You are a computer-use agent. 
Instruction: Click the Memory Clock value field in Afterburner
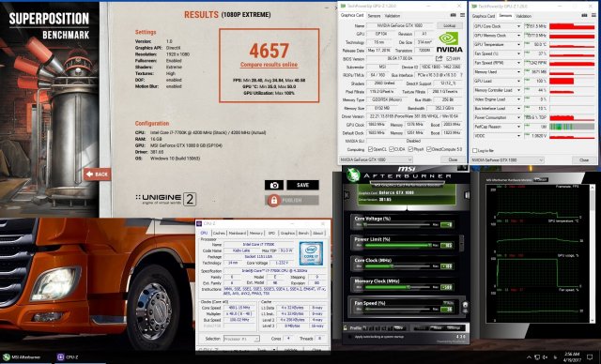[x=447, y=287]
